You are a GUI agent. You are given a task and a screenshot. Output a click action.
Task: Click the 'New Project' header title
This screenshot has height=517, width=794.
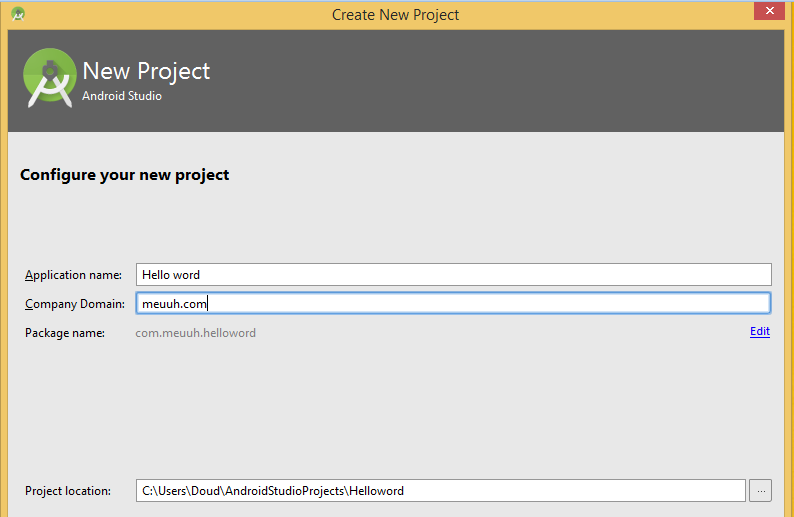(146, 71)
